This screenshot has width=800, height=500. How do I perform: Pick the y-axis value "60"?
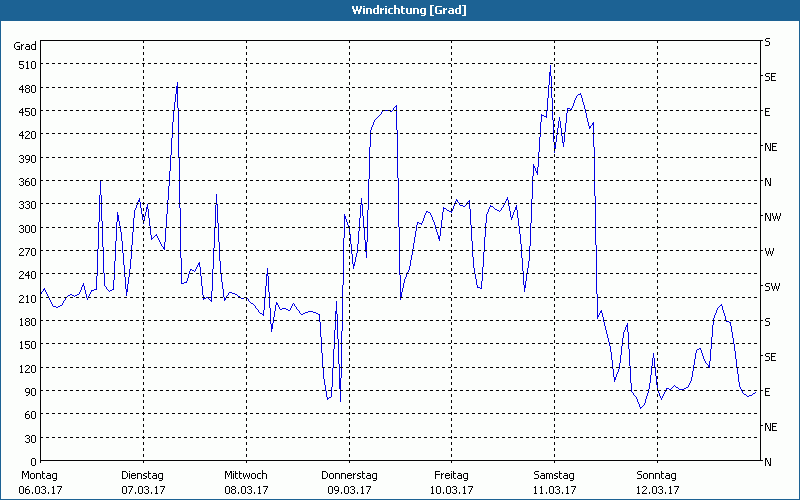[30, 415]
